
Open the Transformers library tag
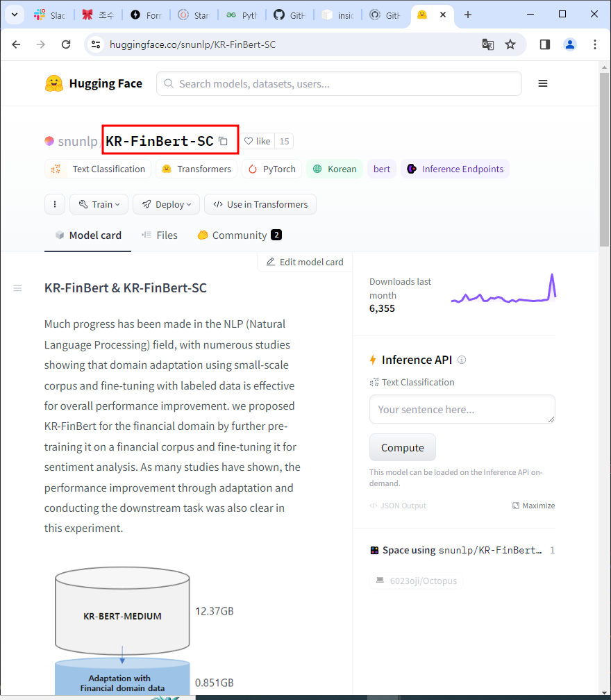196,169
